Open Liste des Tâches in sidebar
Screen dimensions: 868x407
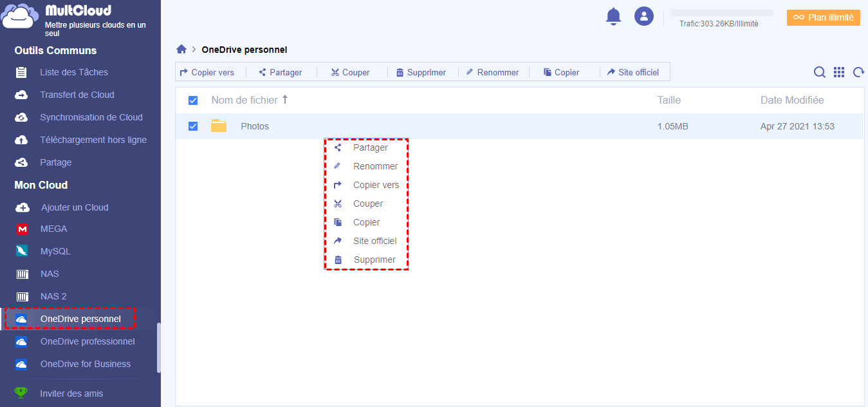click(x=74, y=72)
